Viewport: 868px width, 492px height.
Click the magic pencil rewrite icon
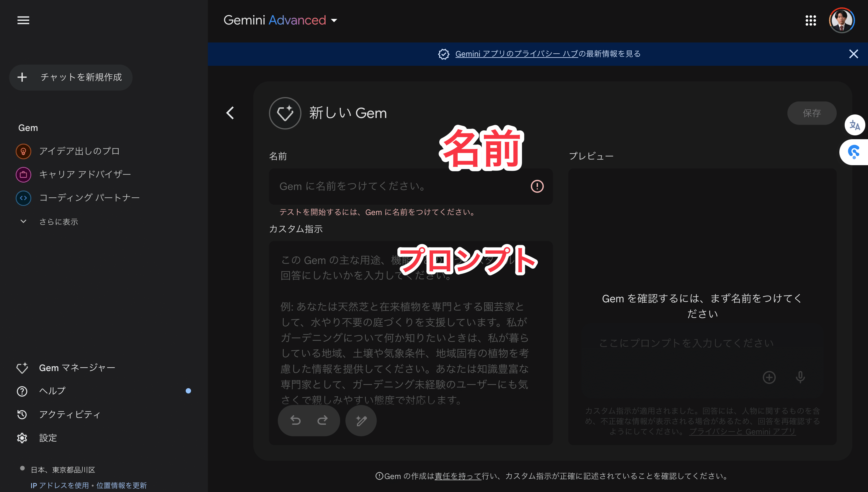[361, 420]
